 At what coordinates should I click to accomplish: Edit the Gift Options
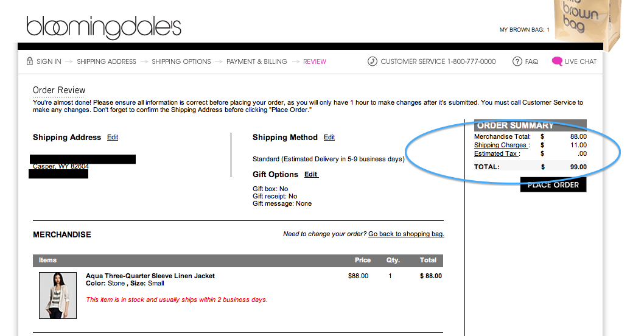(x=311, y=175)
